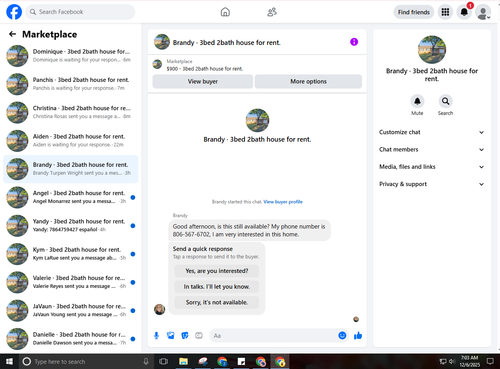Send quick response 'Yes, are you interested?'
This screenshot has width=500, height=369.
[x=217, y=271]
